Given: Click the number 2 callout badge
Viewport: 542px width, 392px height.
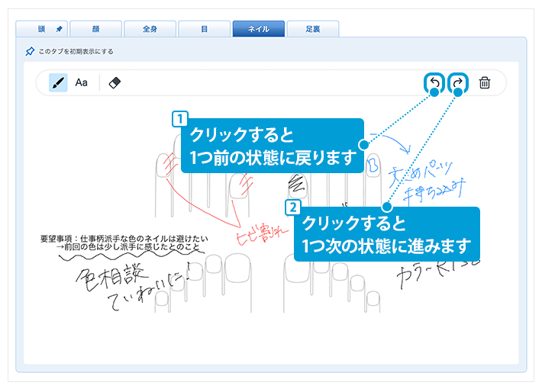Looking at the screenshot, I should pos(292,207).
